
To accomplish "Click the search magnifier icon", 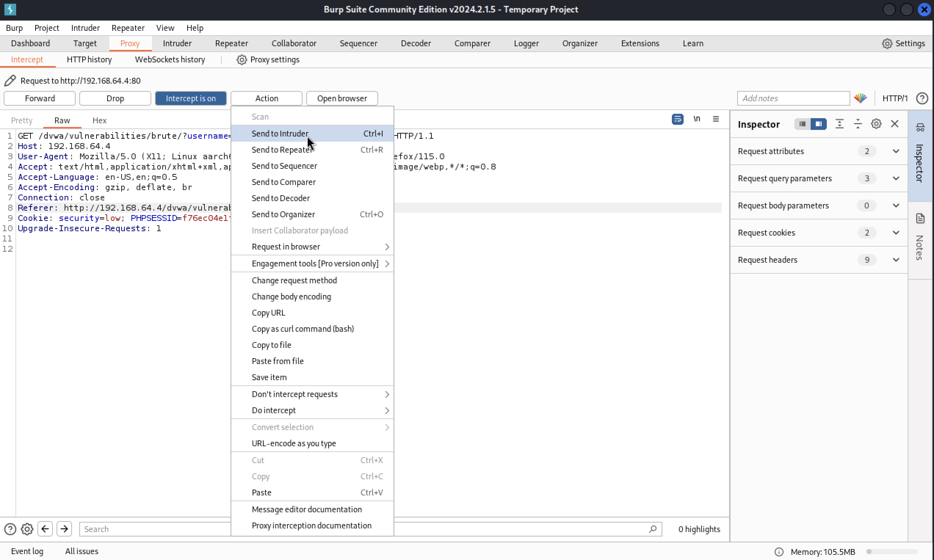I will pyautogui.click(x=652, y=529).
